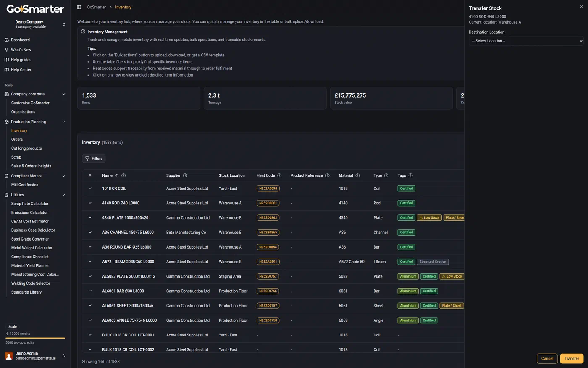Click the Stock value card
Viewport: 588px width, 368px height.
click(x=391, y=98)
